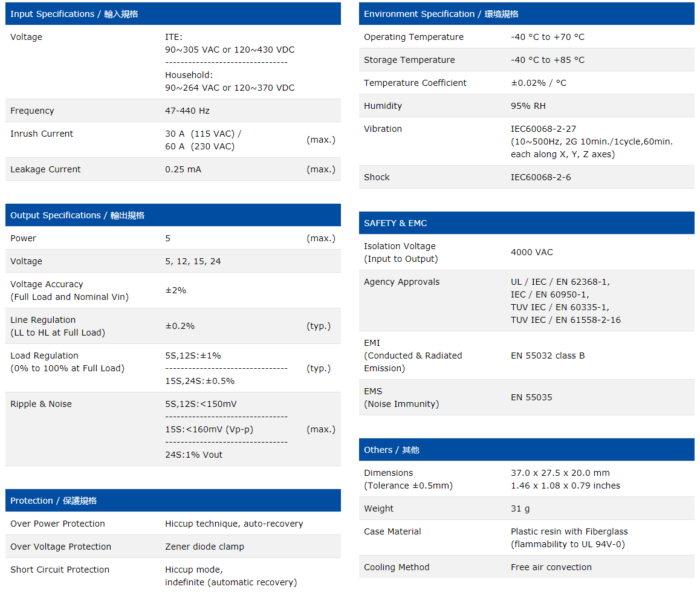Click the Weight 31 g value
This screenshot has height=601, width=700.
click(520, 508)
